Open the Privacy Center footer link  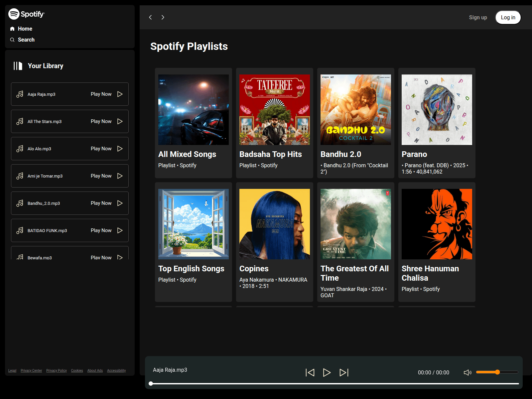(31, 370)
